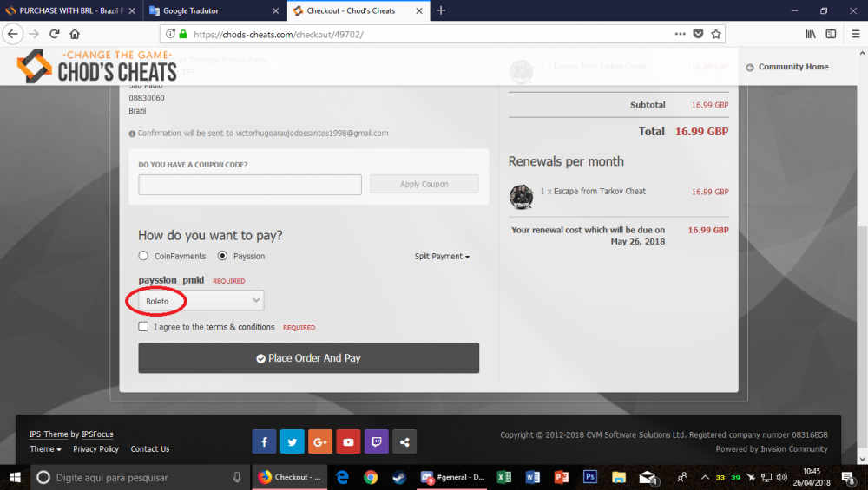The width and height of the screenshot is (868, 490).
Task: Open Word from the taskbar
Action: (533, 477)
